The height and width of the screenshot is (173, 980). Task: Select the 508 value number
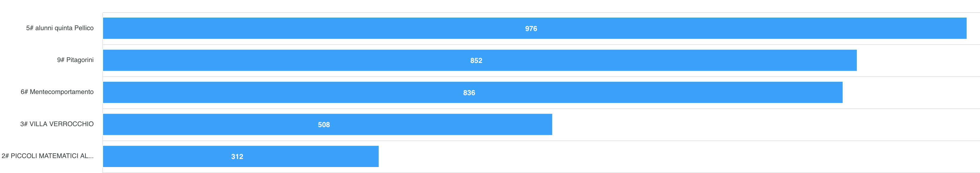click(324, 125)
